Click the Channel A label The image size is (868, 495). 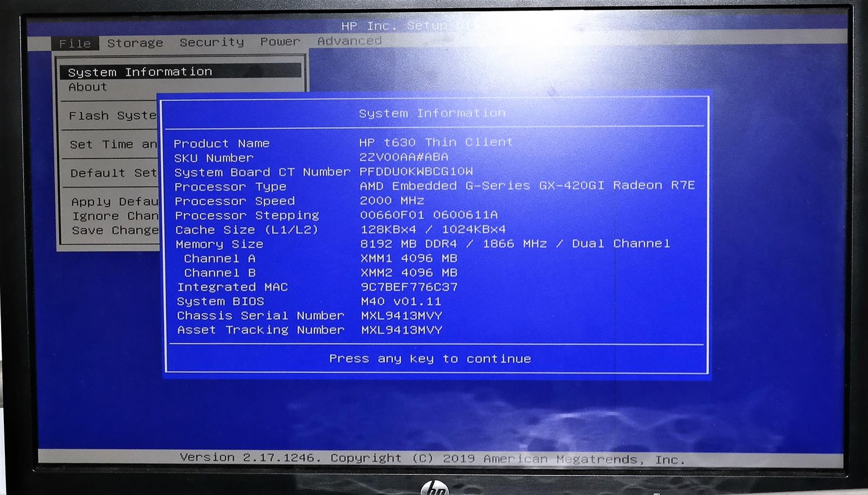[x=220, y=259]
